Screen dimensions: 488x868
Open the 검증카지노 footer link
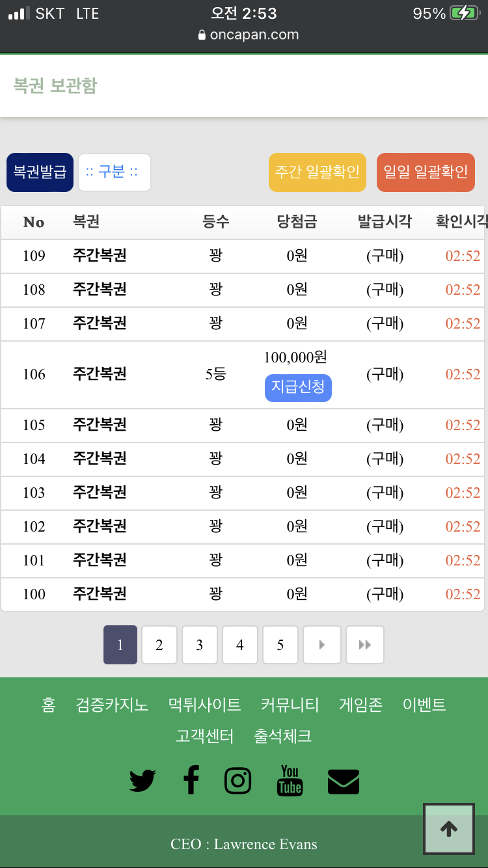pos(112,705)
